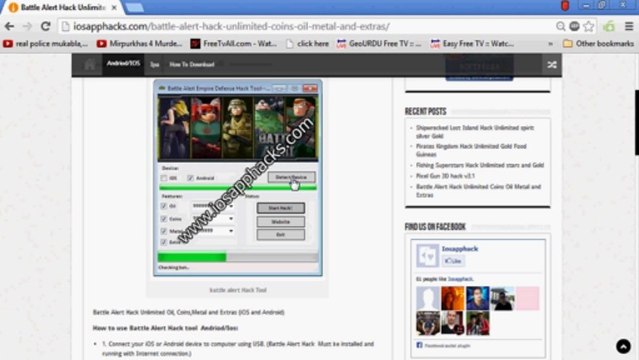The height and width of the screenshot is (360, 639).
Task: Open Battle Alert Hack Unlimited Coins recent post
Action: pyautogui.click(x=478, y=191)
